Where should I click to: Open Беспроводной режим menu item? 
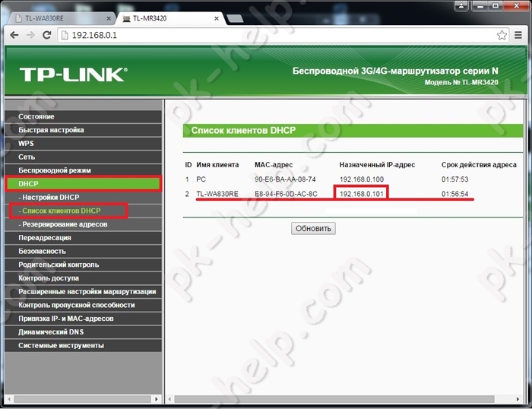coord(83,170)
